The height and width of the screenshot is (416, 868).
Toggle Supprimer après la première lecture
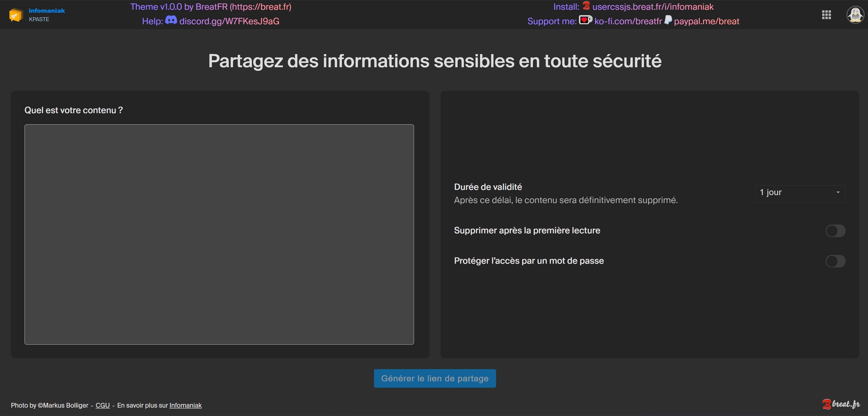coord(835,231)
